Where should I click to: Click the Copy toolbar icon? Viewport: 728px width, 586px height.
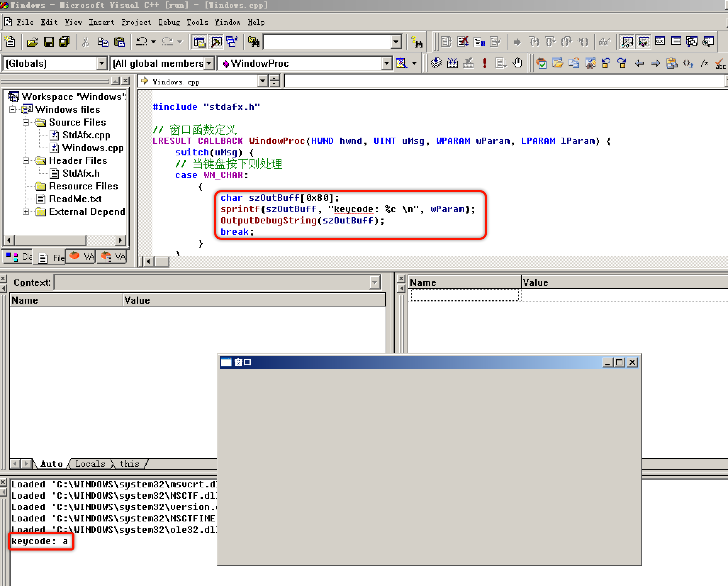pyautogui.click(x=103, y=42)
